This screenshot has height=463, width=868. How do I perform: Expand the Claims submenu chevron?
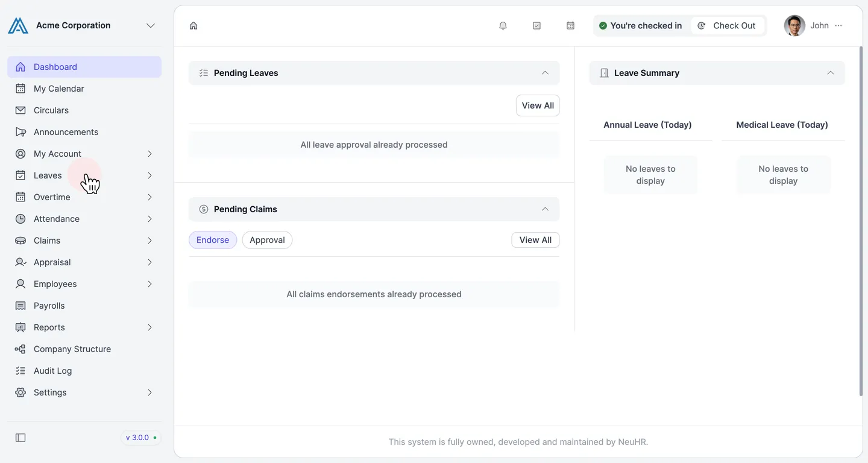(x=149, y=241)
